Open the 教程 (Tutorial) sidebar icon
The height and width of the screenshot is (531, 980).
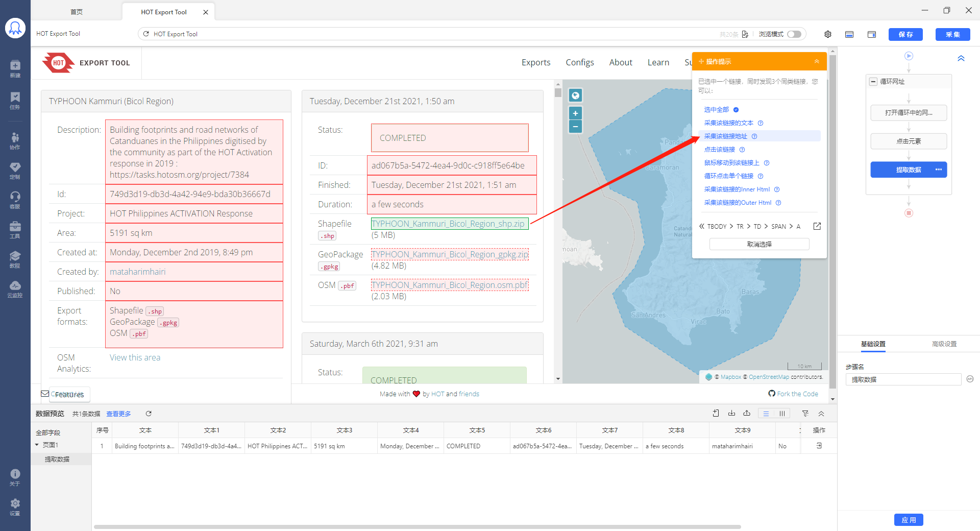pyautogui.click(x=15, y=259)
